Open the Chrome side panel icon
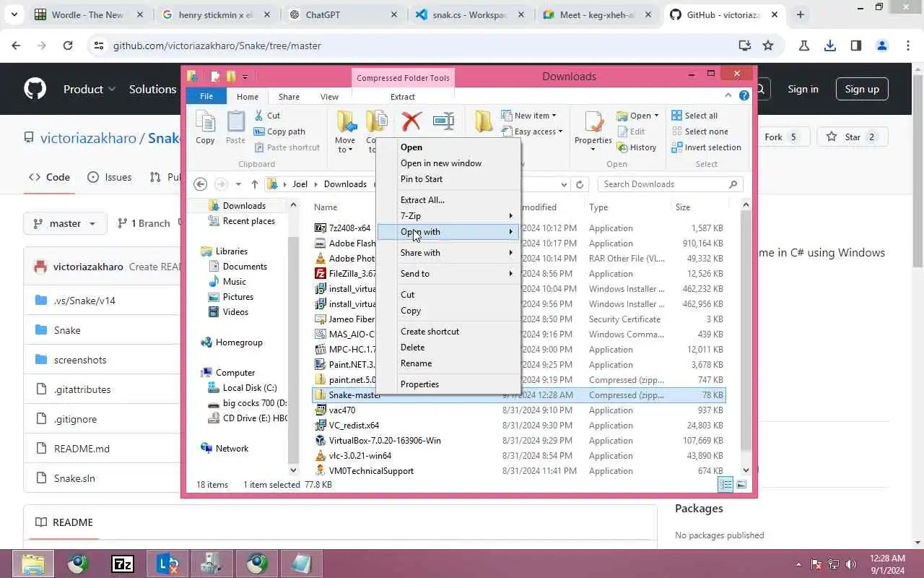The height and width of the screenshot is (578, 924). coord(856,46)
